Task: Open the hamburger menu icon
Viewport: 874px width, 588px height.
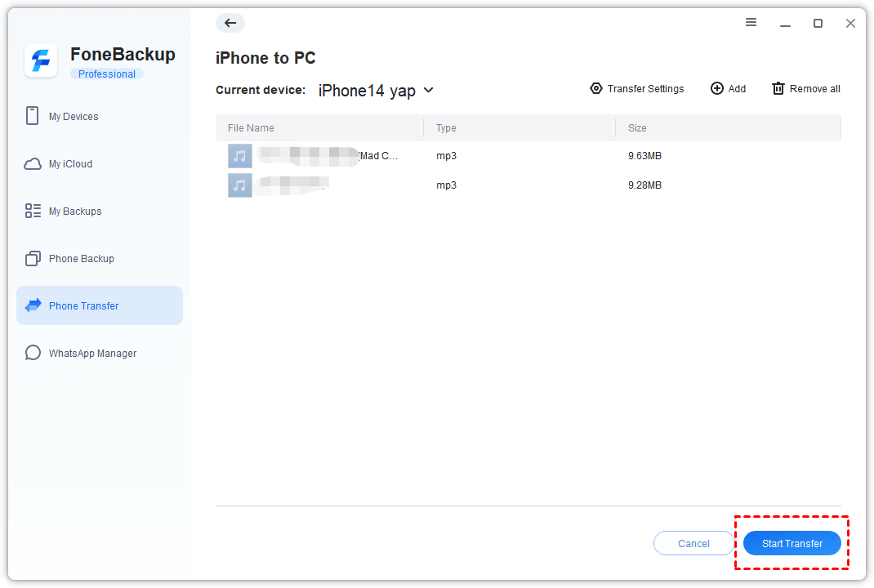Action: (x=751, y=23)
